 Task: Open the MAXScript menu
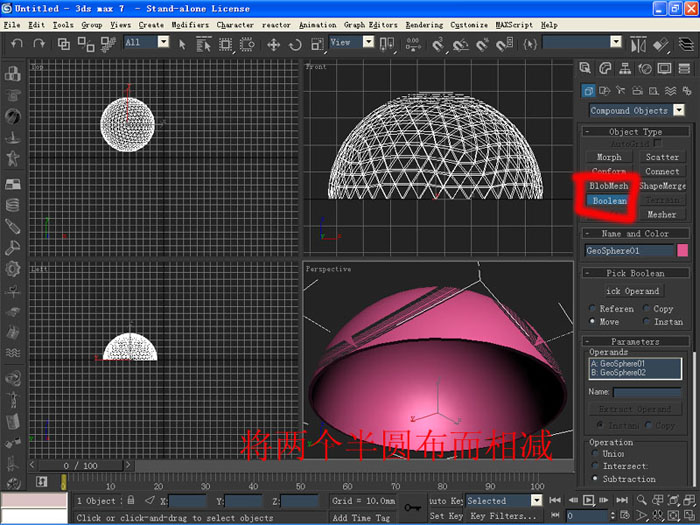pos(514,25)
